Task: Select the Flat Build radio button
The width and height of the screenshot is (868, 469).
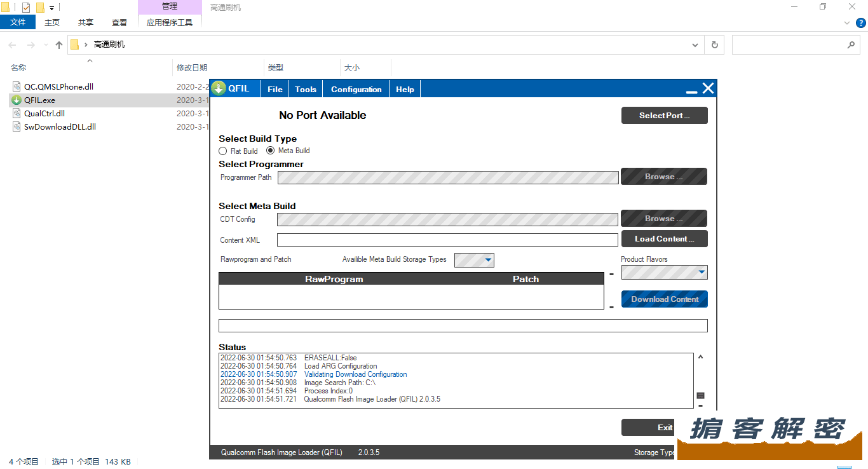Action: coord(222,151)
